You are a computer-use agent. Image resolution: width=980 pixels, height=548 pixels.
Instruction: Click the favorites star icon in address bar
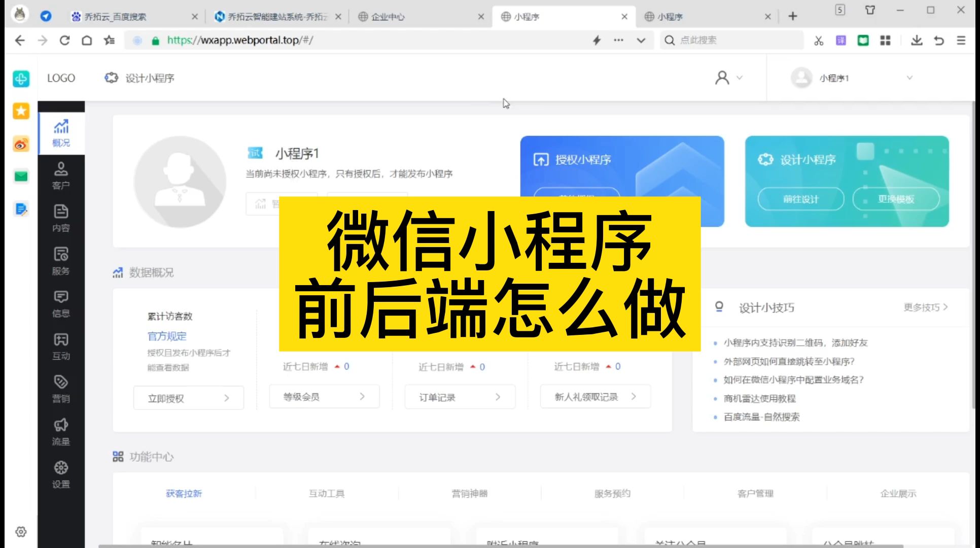109,40
